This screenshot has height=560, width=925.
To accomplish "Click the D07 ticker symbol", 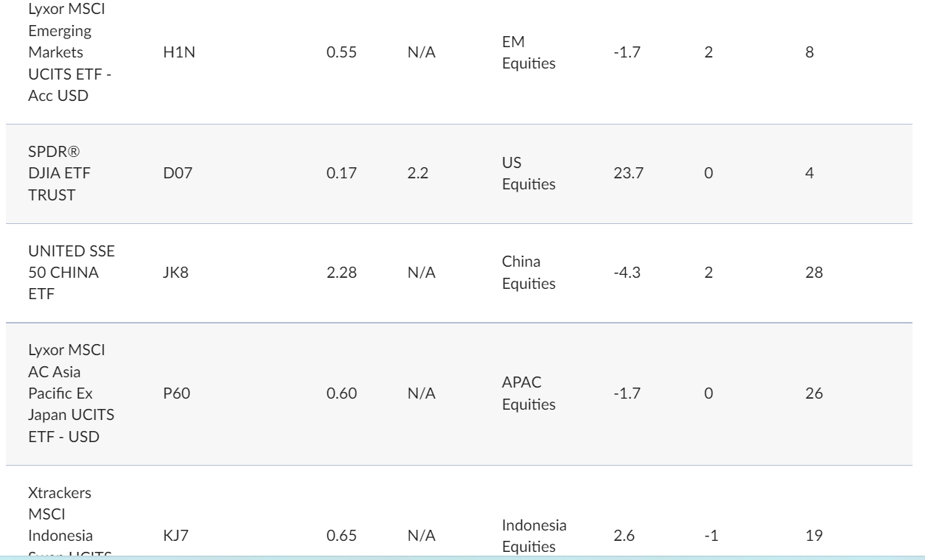I will (x=175, y=174).
